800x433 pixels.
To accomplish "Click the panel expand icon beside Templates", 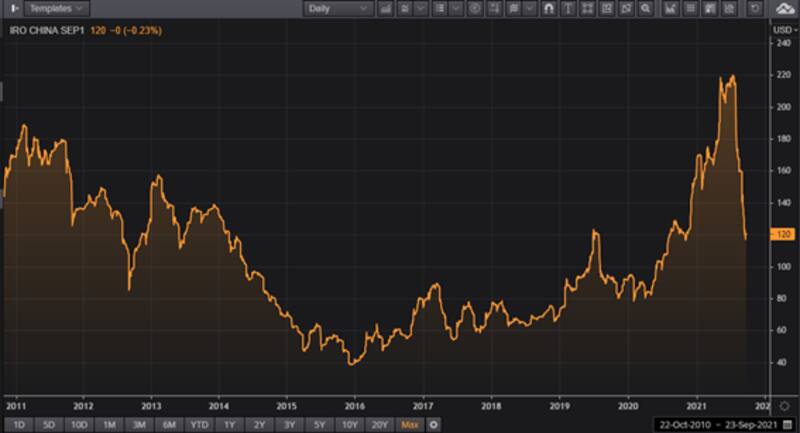I will pos(12,8).
